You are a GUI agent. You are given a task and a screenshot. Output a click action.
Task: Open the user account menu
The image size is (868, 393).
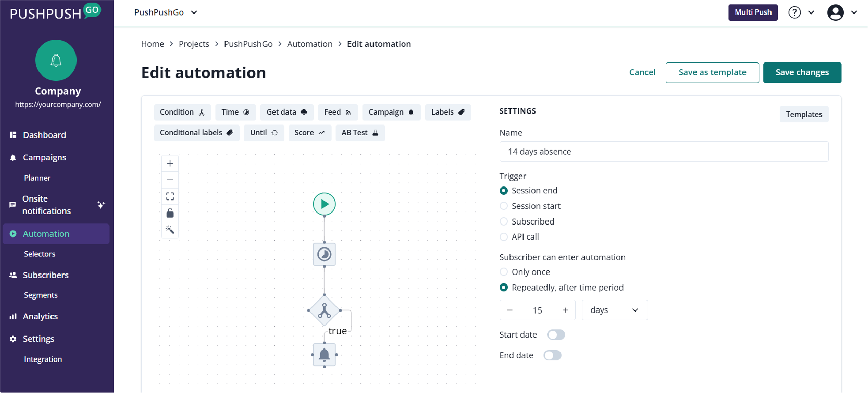click(842, 12)
